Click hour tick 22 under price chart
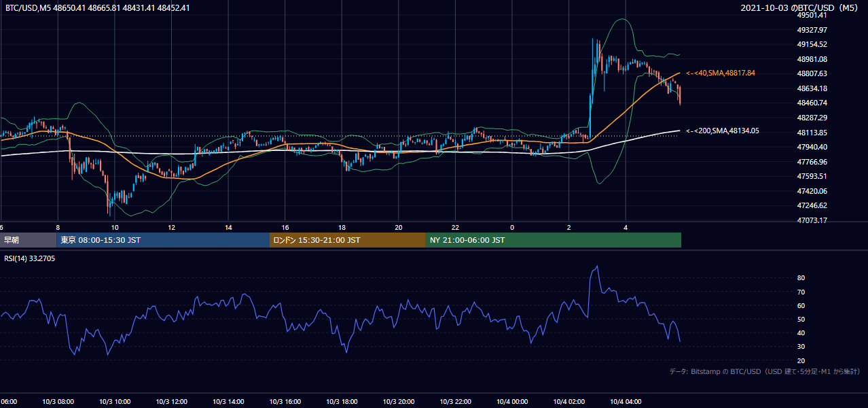868x408 pixels. pos(456,228)
